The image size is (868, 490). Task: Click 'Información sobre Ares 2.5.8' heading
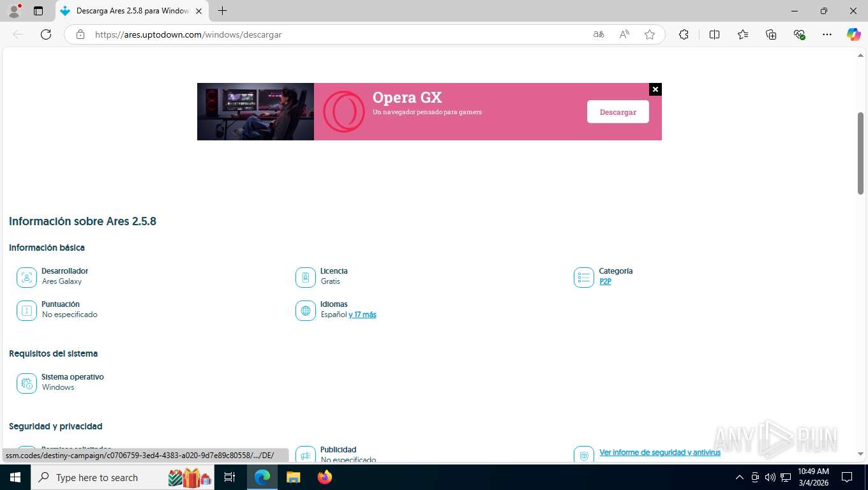[x=82, y=221]
